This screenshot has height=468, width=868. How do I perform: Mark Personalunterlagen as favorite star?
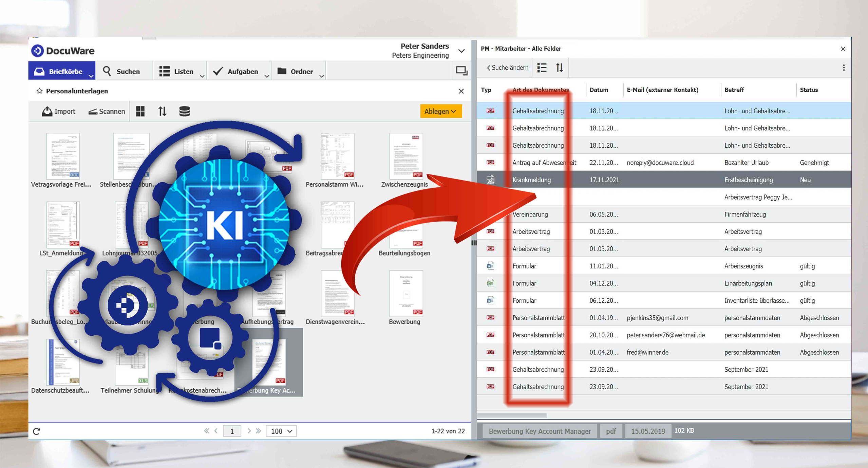[39, 91]
